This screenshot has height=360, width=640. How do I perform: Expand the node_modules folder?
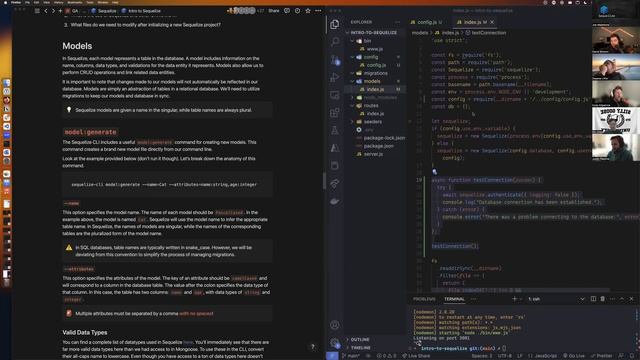(352, 98)
